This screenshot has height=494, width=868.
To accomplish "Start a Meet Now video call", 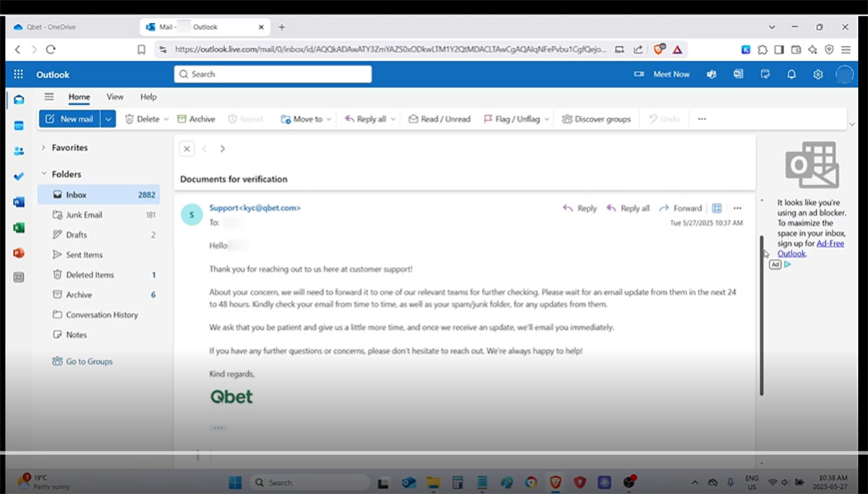I will point(662,74).
